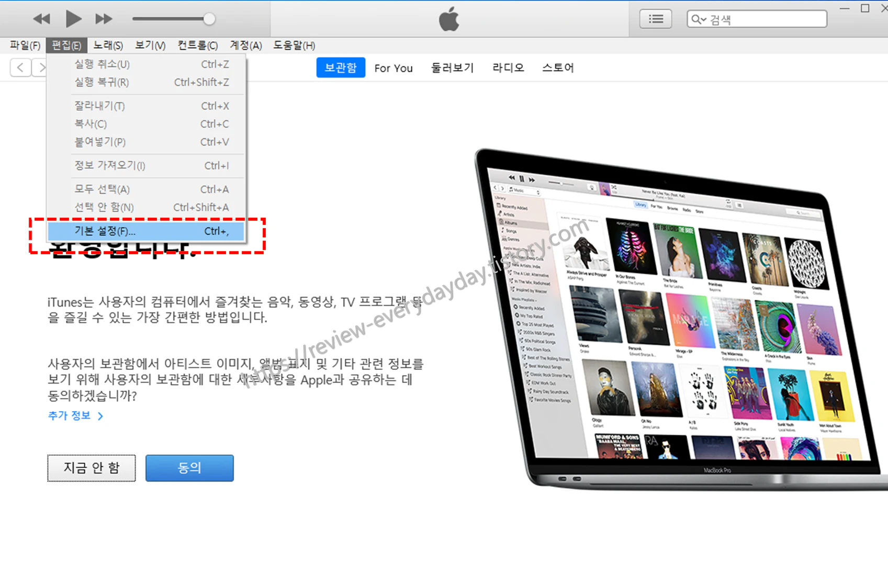The width and height of the screenshot is (888, 588).
Task: Open the 파일(F) menu
Action: pyautogui.click(x=25, y=46)
